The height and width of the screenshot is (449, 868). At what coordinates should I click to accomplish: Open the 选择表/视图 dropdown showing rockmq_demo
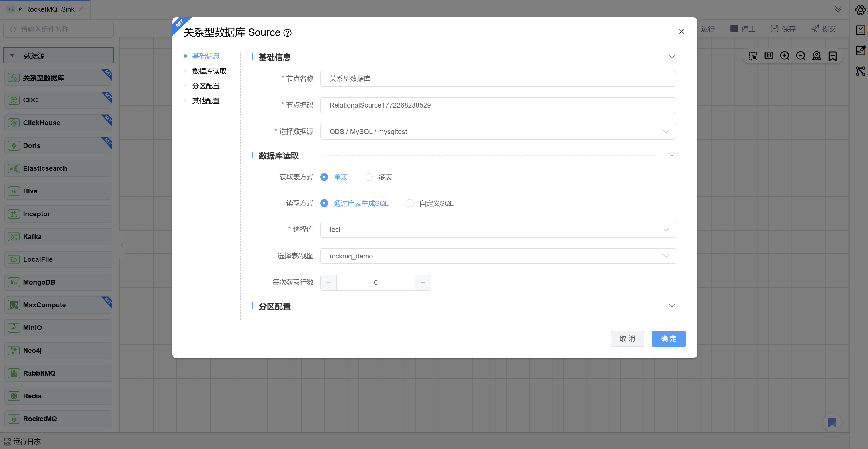point(498,256)
